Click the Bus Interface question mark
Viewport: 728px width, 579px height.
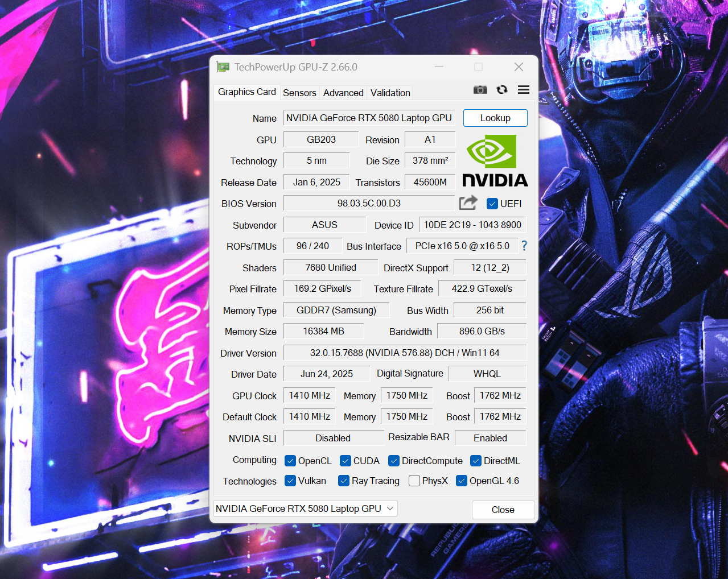tap(524, 246)
